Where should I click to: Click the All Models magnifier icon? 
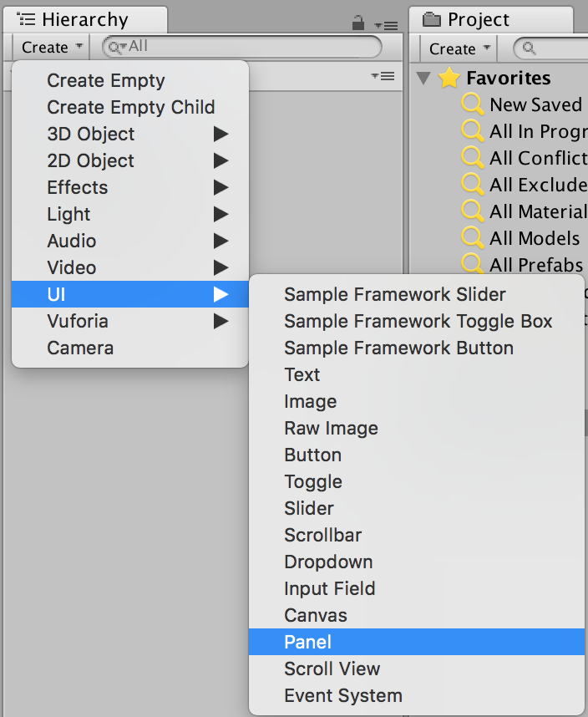pos(473,238)
